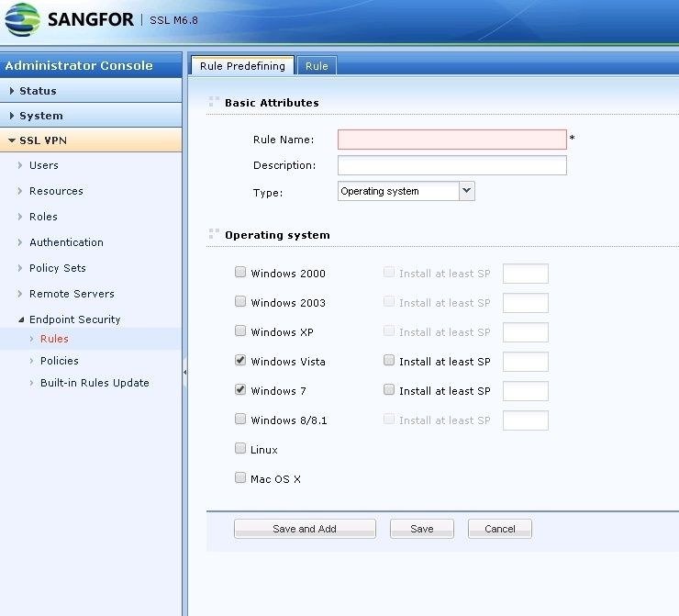Select Policies under Endpoint Security
This screenshot has height=616, width=679.
60,361
